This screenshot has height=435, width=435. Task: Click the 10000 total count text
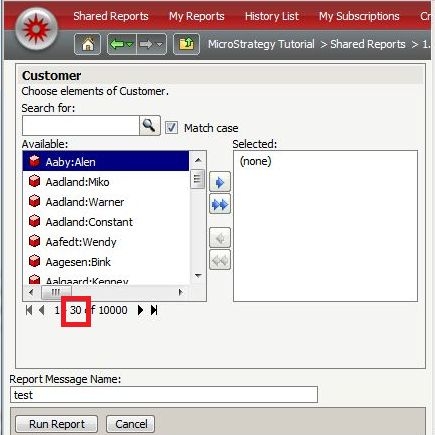point(113,310)
